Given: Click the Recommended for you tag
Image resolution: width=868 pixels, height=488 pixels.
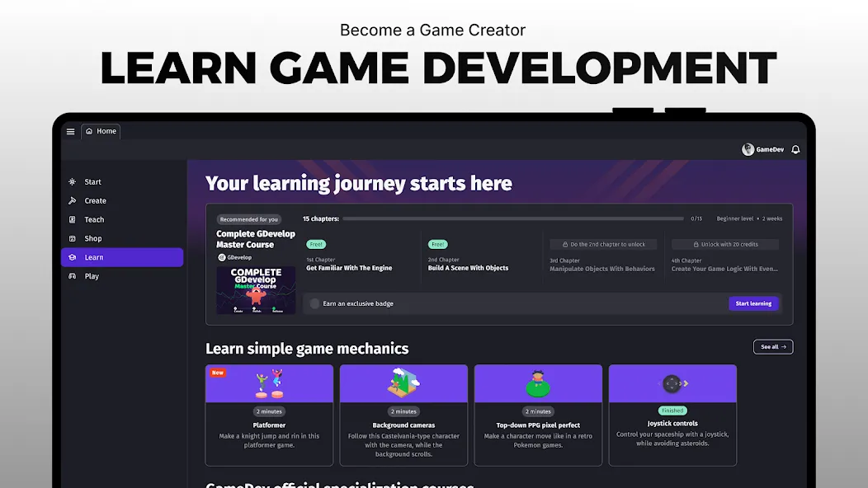Looking at the screenshot, I should (x=248, y=219).
